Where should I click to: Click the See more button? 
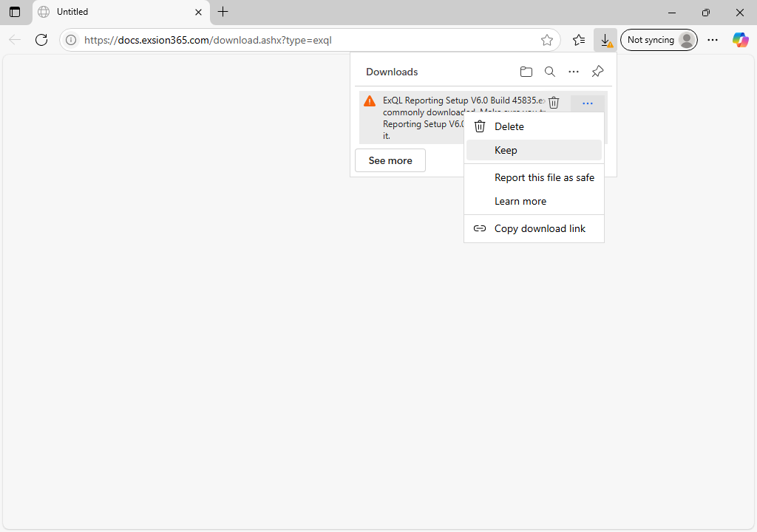pos(390,160)
